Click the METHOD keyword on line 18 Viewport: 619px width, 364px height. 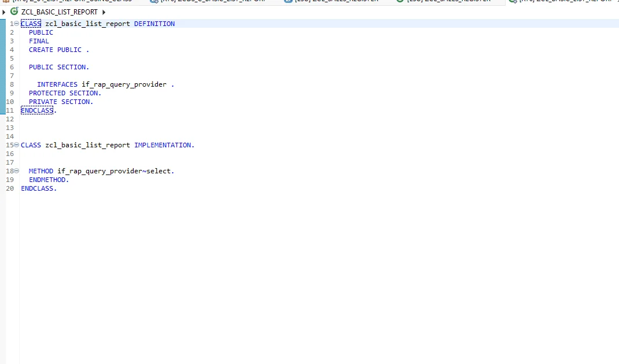(x=41, y=171)
